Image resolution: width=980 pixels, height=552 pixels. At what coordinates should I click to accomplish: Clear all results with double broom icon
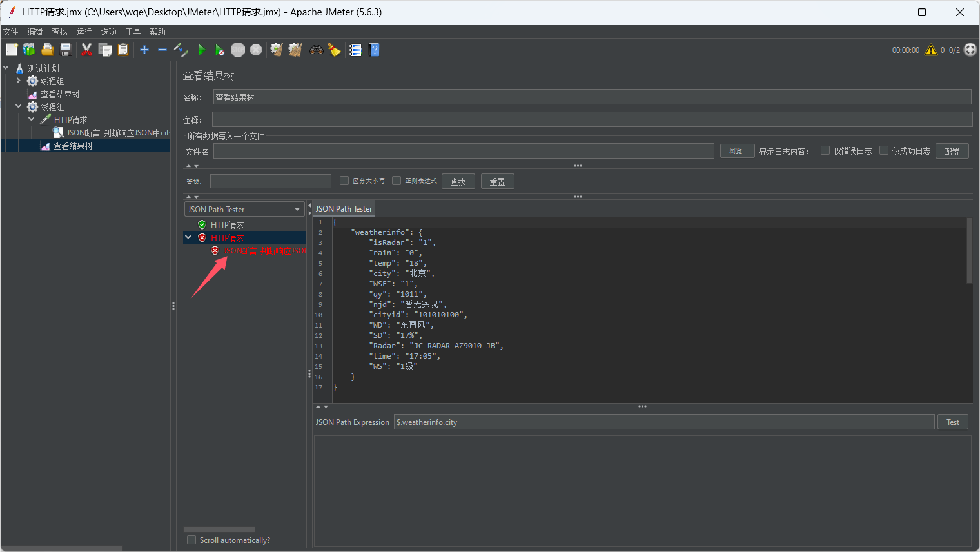coord(295,50)
